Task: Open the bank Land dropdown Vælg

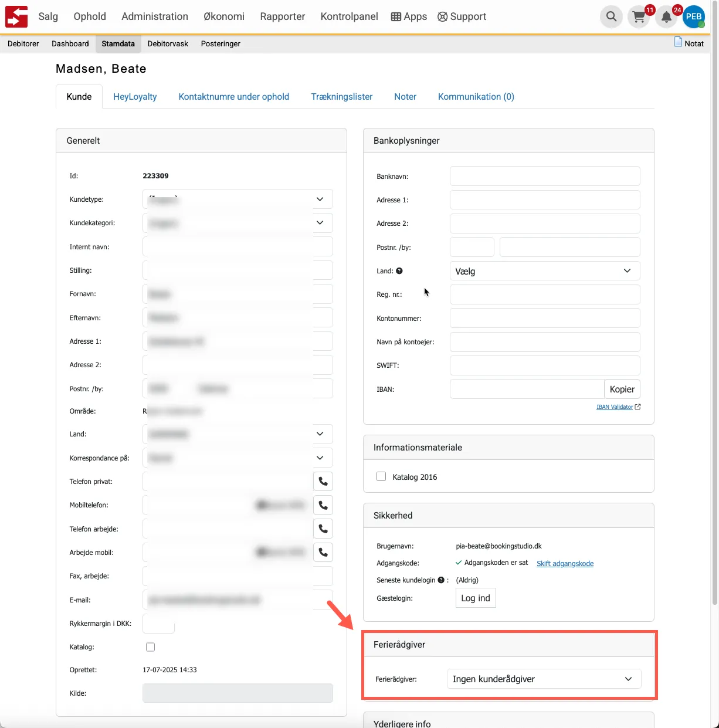Action: coord(544,271)
